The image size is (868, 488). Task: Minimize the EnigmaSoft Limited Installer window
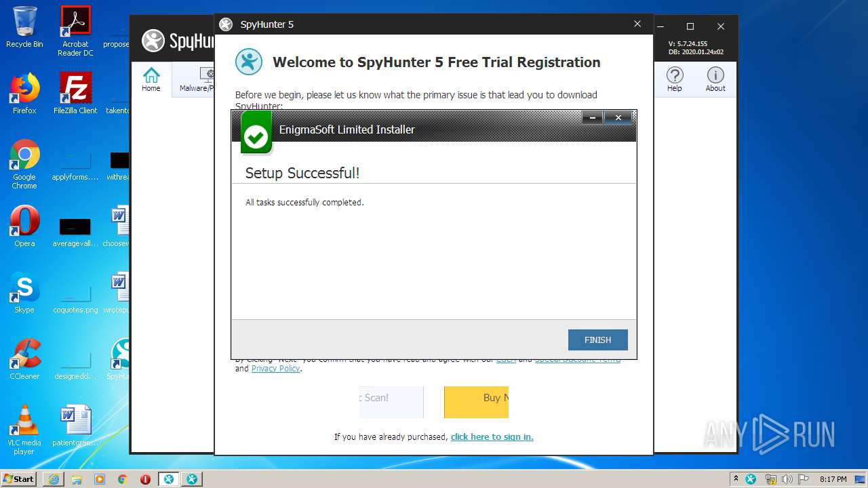coord(592,118)
